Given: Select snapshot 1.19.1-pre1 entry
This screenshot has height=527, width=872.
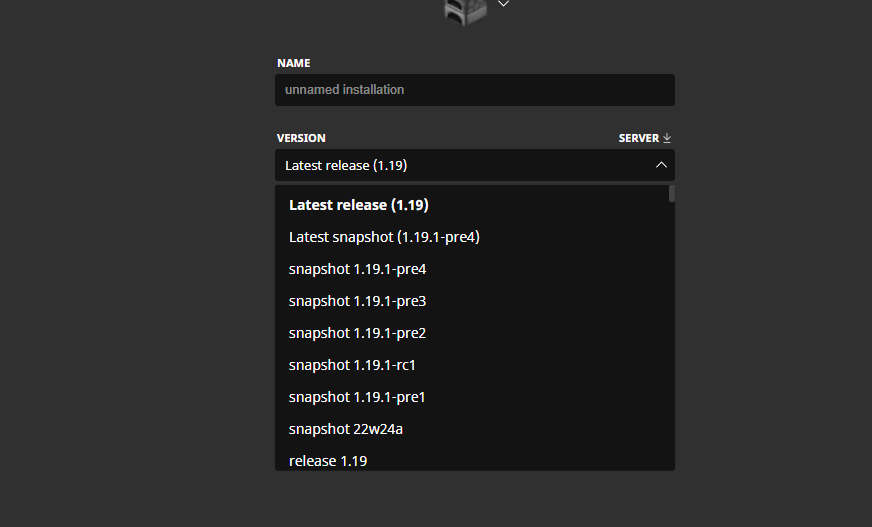Looking at the screenshot, I should pyautogui.click(x=357, y=397).
